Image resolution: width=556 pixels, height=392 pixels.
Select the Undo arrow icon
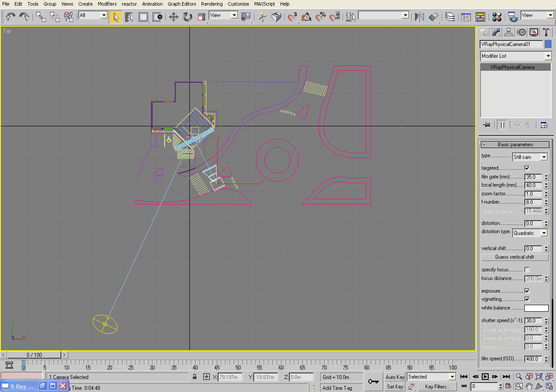pos(10,17)
